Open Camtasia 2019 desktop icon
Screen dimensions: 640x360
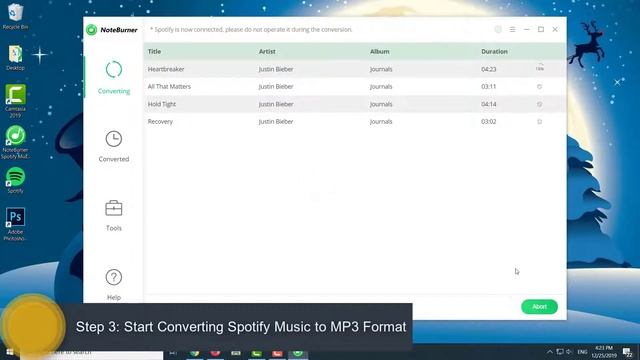point(16,101)
